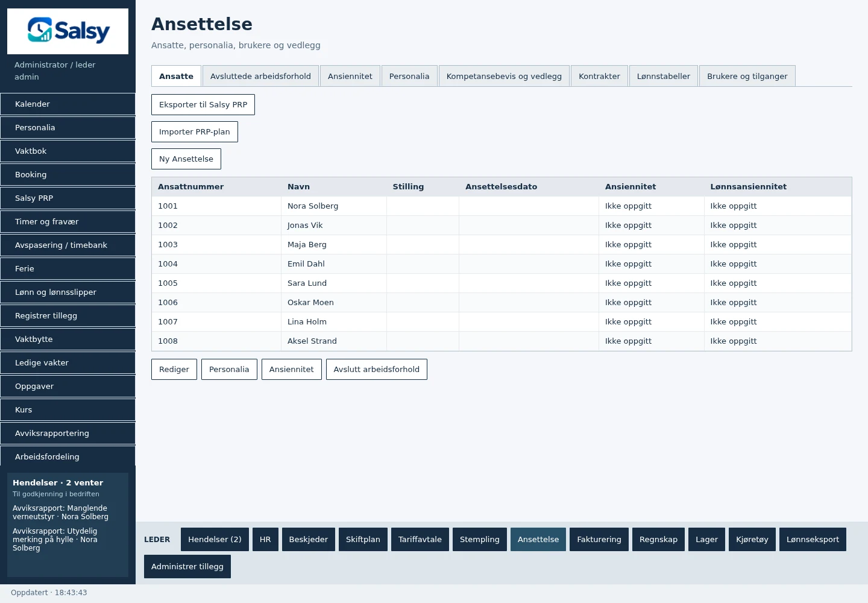Open the Avsluttede arbeidsforhold tab
Image resolution: width=868 pixels, height=603 pixels.
pos(260,76)
